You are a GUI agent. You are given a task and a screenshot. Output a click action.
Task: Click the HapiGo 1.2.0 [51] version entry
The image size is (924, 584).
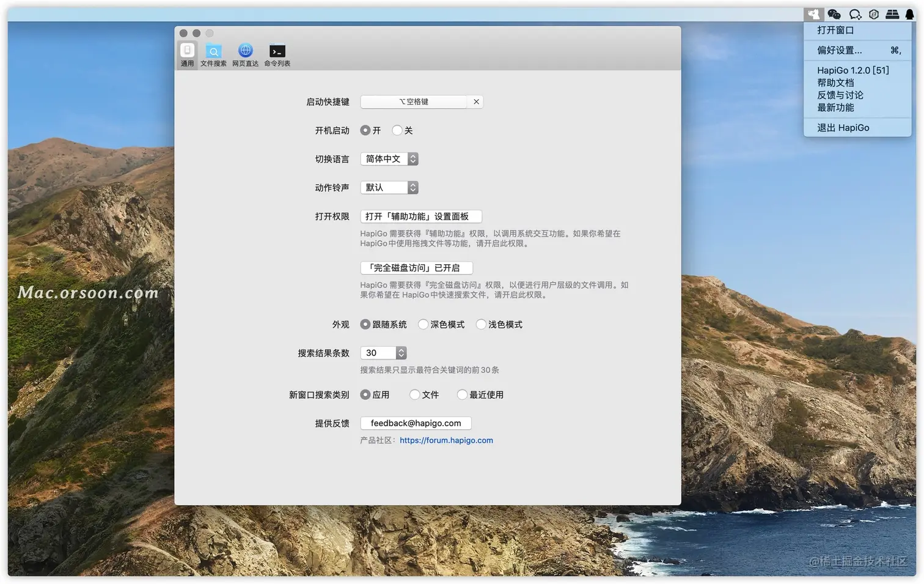pos(857,70)
